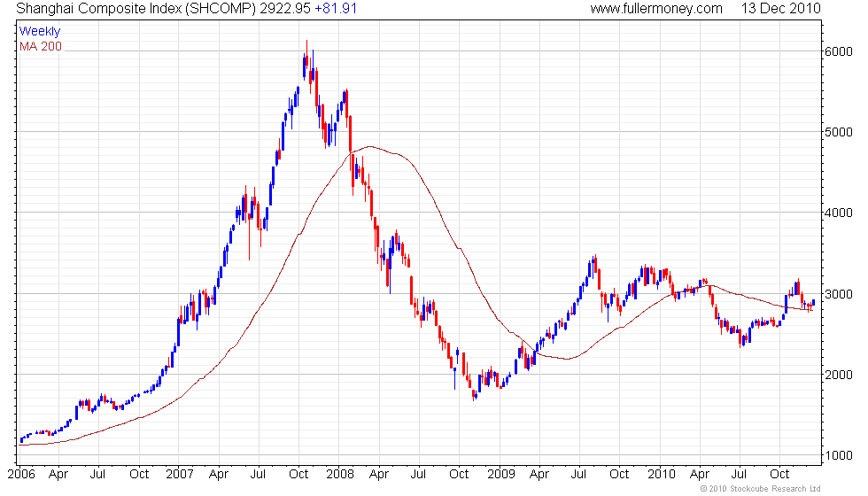Image resolution: width=868 pixels, height=496 pixels.
Task: Click the Stockcube Research Ltd copyright text
Action: (x=760, y=489)
